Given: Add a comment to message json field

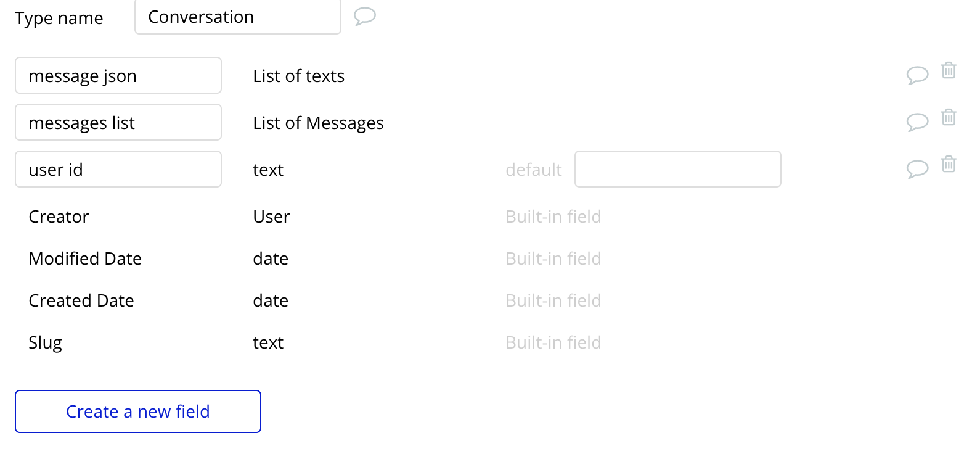Looking at the screenshot, I should pos(917,75).
